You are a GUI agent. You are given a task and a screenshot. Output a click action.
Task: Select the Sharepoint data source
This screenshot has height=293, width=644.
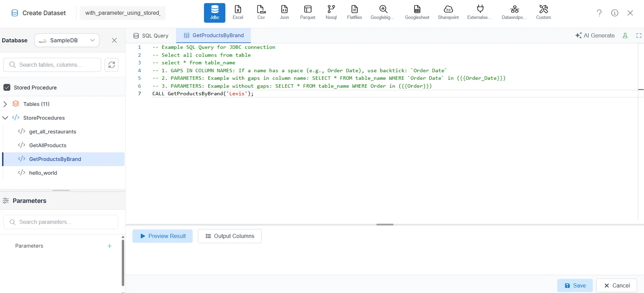coord(448,13)
